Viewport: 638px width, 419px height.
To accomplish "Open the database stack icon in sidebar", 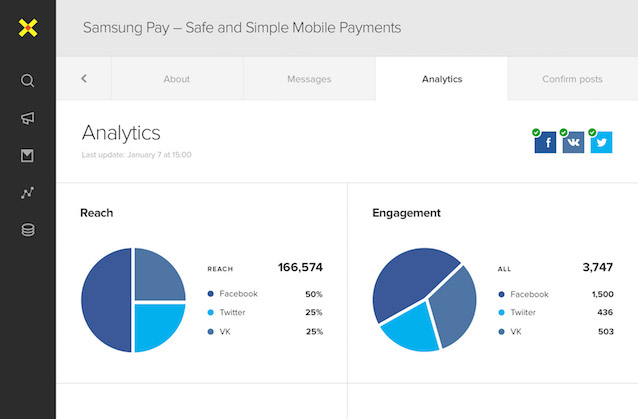I will tap(28, 230).
